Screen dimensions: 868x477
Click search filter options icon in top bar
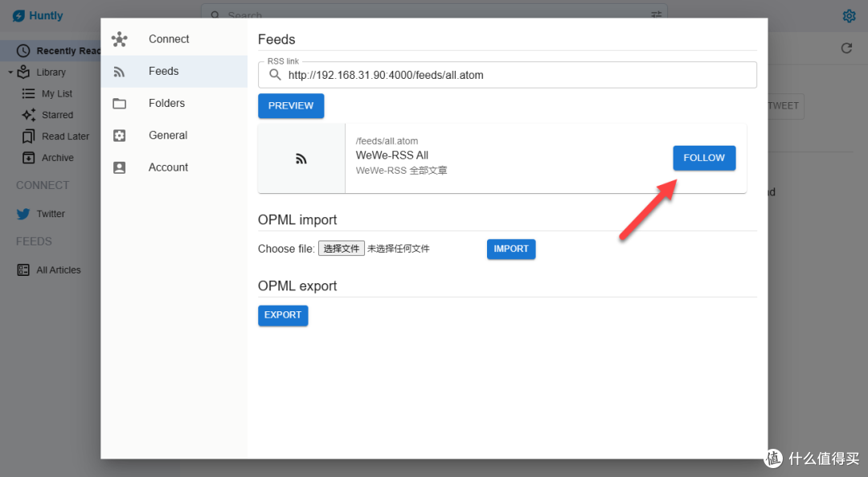click(x=656, y=14)
